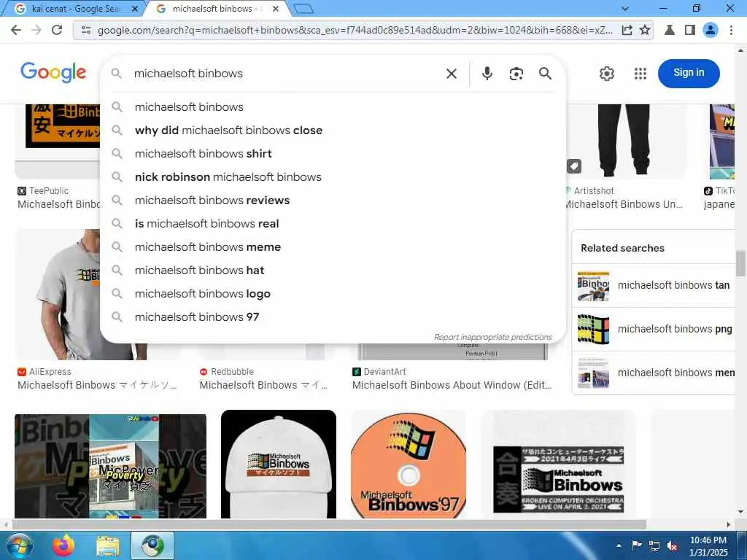Reload the current page
Viewport: 747px width, 560px height.
tap(57, 30)
